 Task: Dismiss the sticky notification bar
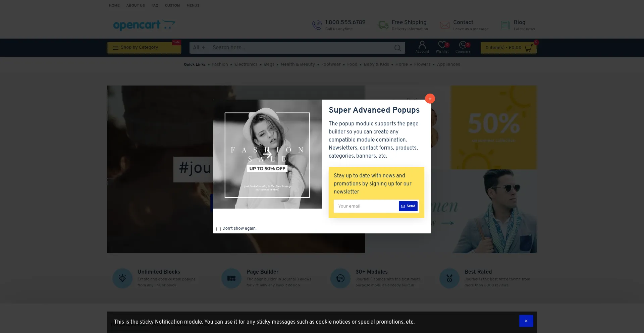[x=526, y=321]
